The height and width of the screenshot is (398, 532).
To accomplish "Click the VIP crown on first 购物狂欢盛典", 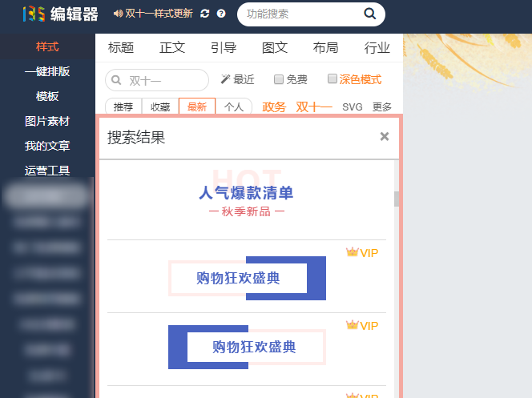I will (x=353, y=252).
